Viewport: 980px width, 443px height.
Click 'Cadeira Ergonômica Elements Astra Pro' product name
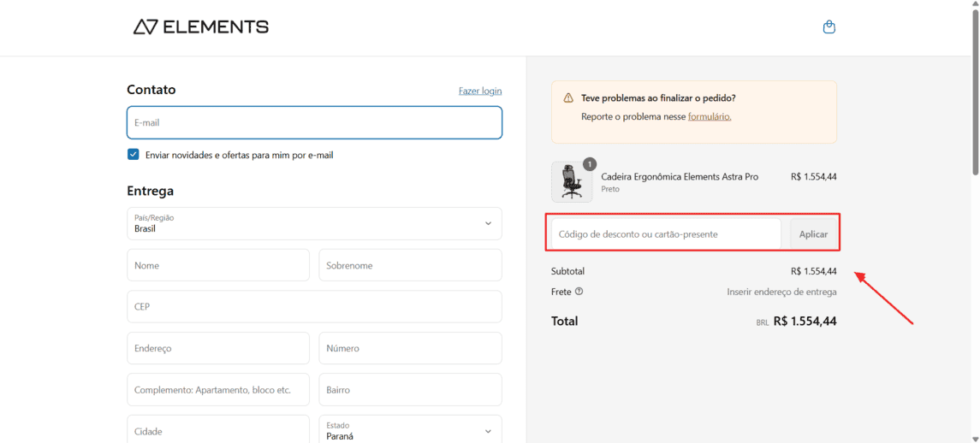pos(680,177)
